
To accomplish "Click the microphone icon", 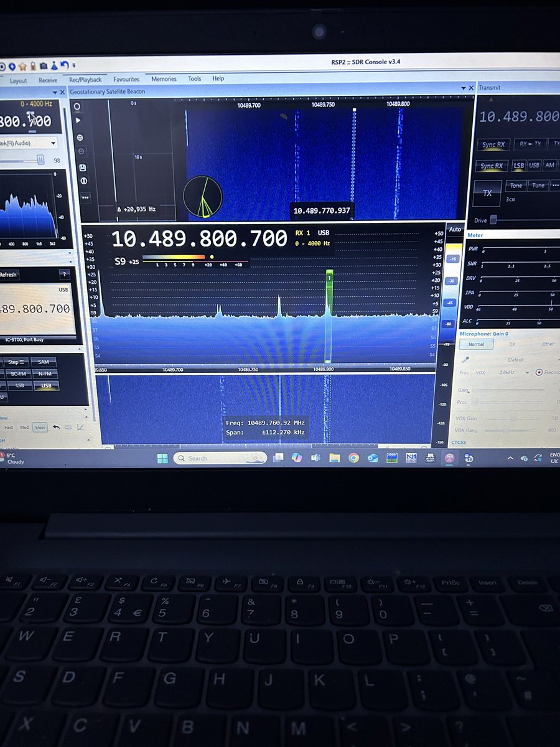I will 465,359.
